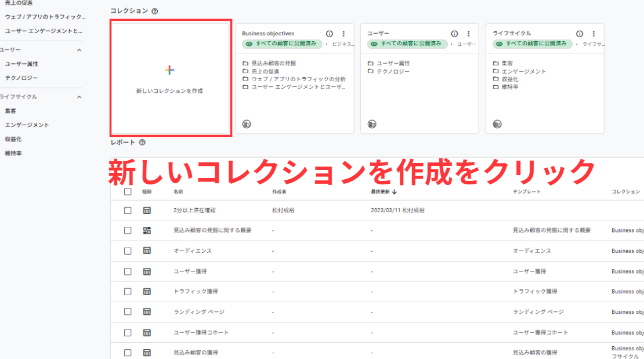Open three-dot menu on ユーザー collection card
Image resolution: width=644 pixels, height=359 pixels.
pos(468,34)
